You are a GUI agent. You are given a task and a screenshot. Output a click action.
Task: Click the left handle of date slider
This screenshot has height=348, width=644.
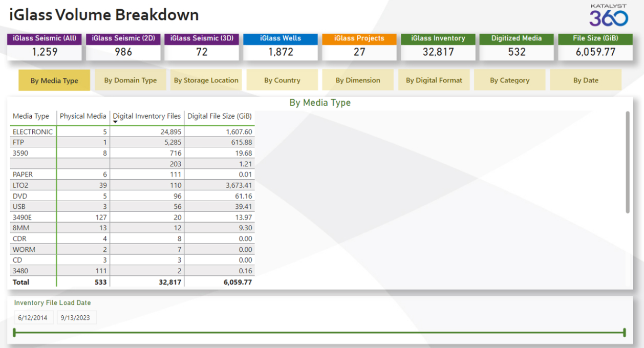pos(14,333)
